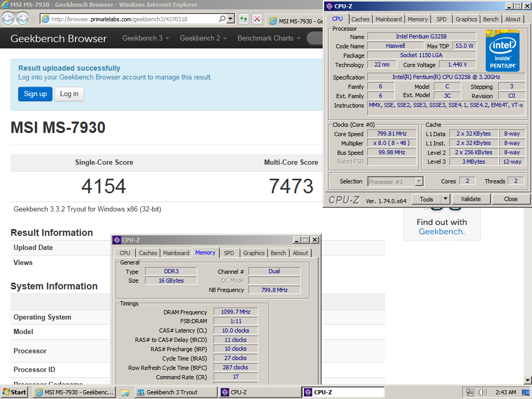Click the Tools button in CPU-Z
Viewport: 532px width, 399px height.
[426, 199]
